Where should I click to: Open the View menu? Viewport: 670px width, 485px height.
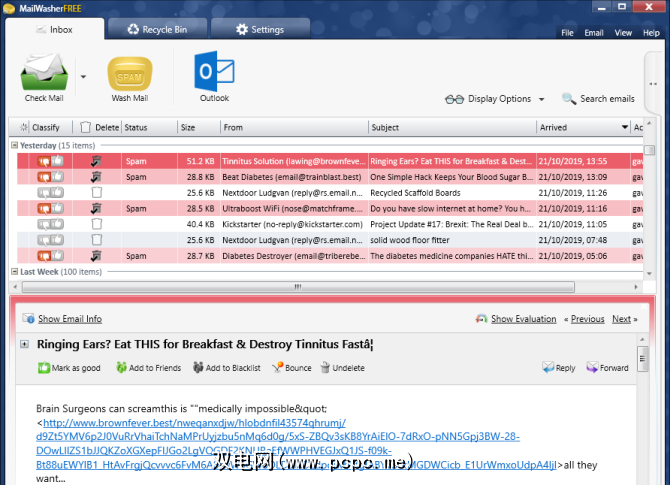click(623, 33)
